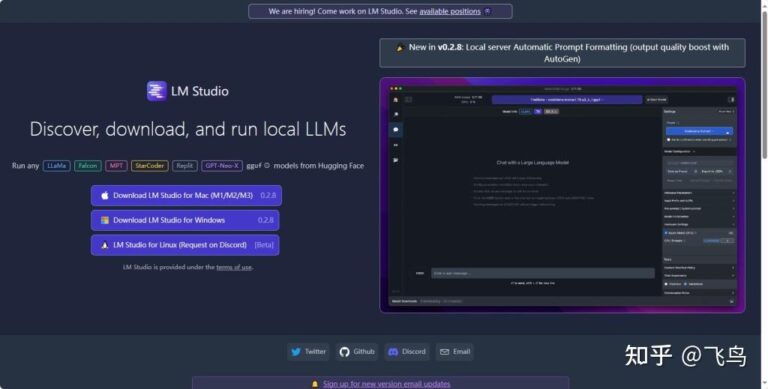The height and width of the screenshot is (389, 768).
Task: Click the info icon next to gguf
Action: tap(267, 166)
